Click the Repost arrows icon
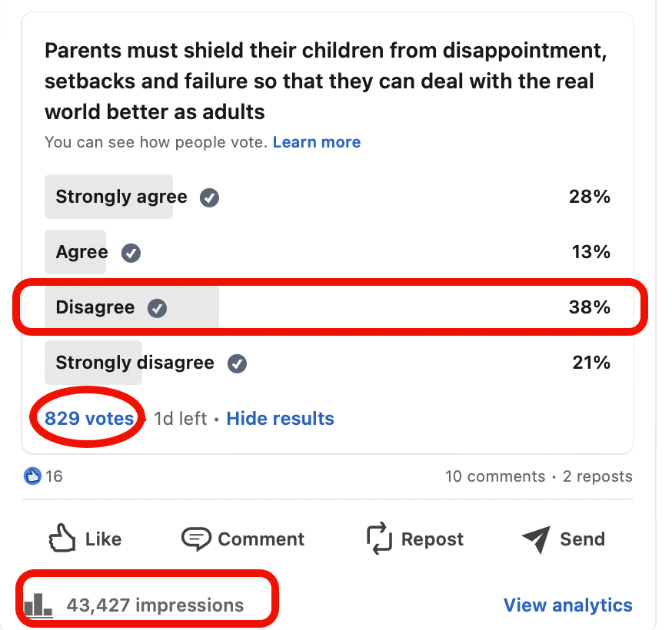This screenshot has width=672, height=630. tap(379, 539)
